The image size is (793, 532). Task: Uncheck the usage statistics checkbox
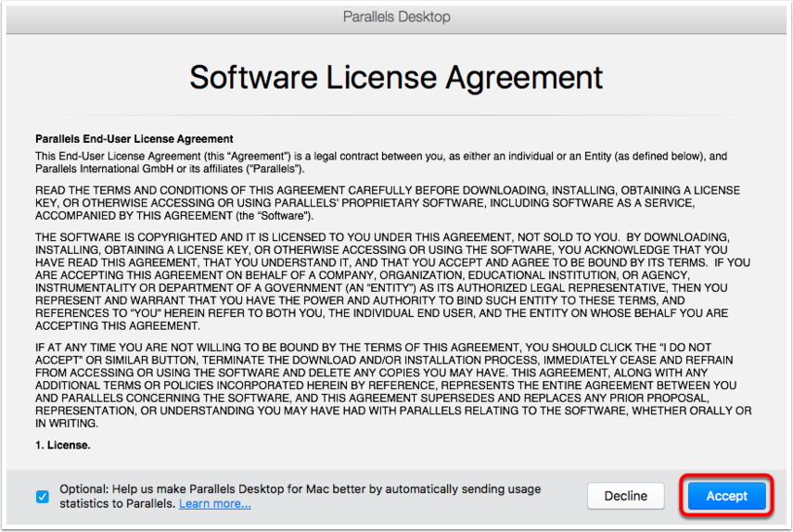coord(43,497)
